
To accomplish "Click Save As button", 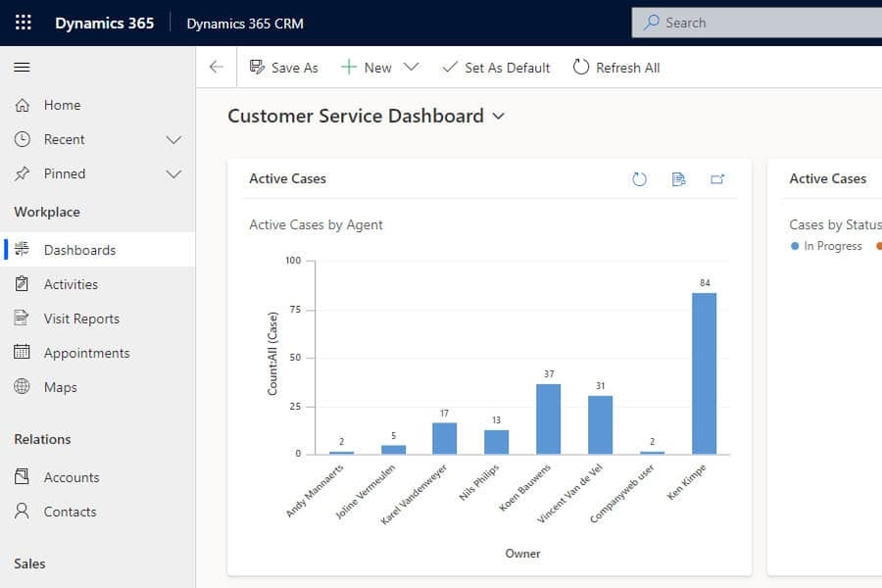I will [x=284, y=68].
